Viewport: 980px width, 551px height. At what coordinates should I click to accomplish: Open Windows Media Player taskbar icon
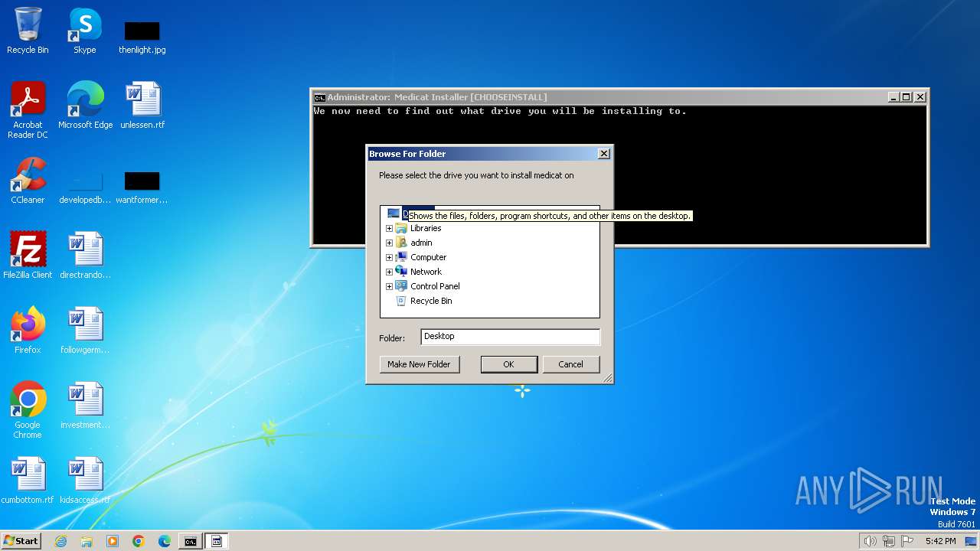tap(113, 541)
